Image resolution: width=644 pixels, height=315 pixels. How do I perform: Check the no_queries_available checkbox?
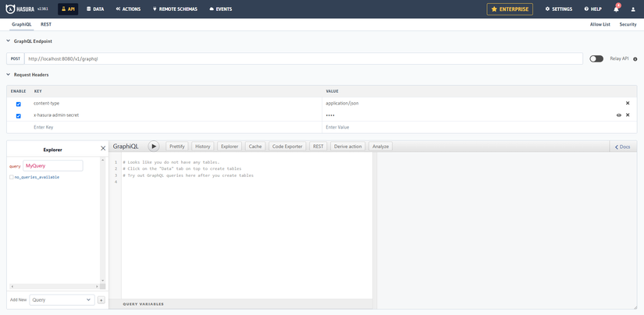coord(12,177)
